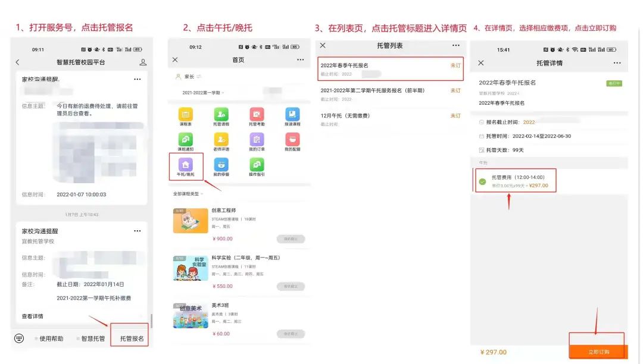Go back using the arrow on 智慧托管校园平台
Viewport: 643px width, 364px height.
point(17,62)
